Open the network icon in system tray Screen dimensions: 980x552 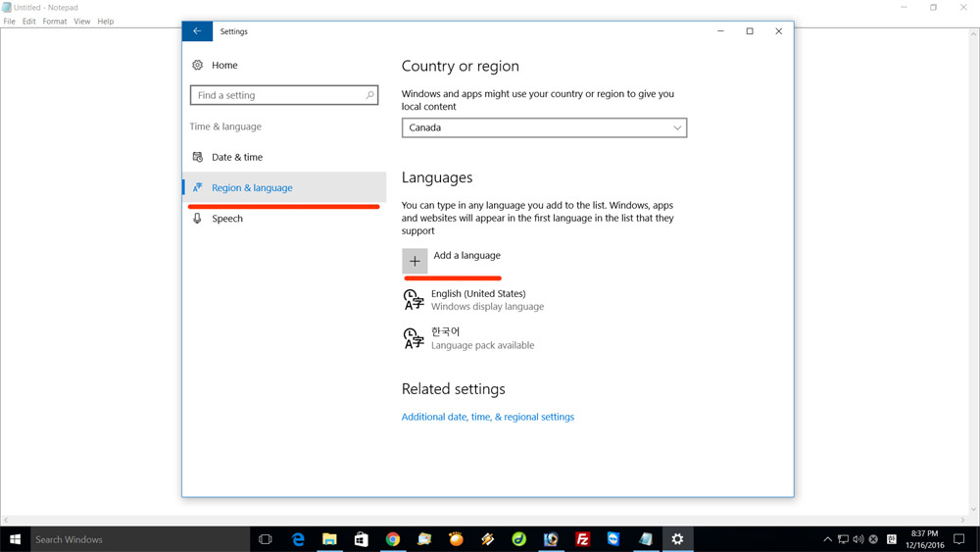[x=843, y=539]
